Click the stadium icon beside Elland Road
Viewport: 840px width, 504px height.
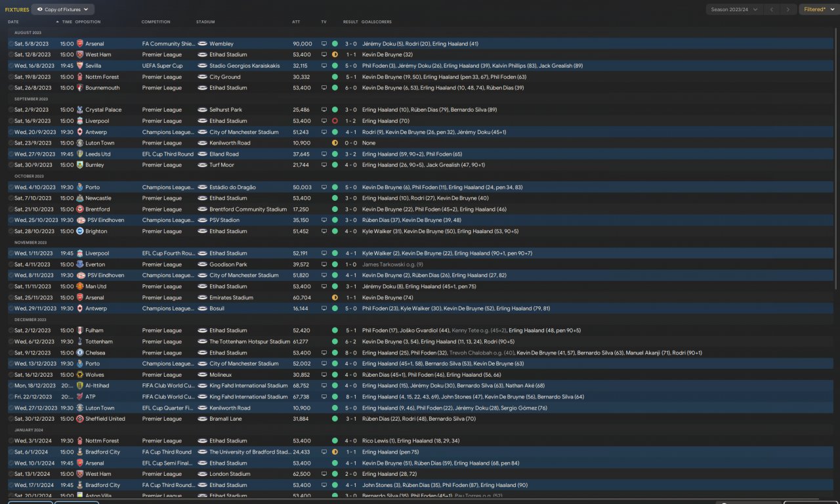tap(202, 154)
